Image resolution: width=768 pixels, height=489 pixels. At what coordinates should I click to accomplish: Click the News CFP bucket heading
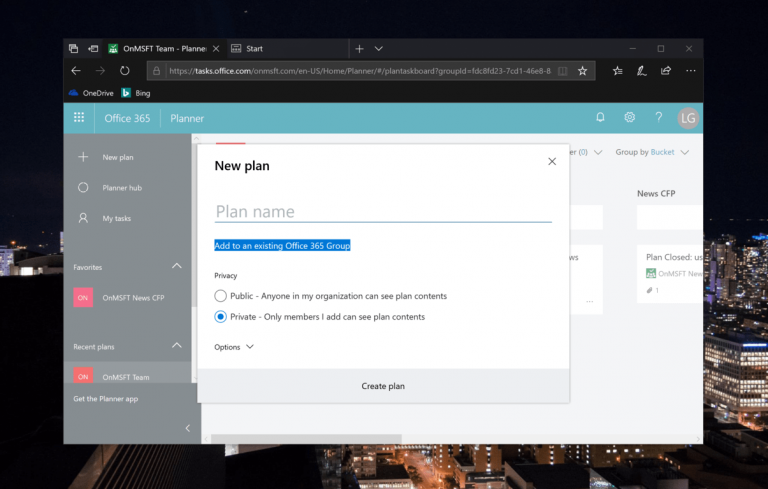(x=656, y=194)
